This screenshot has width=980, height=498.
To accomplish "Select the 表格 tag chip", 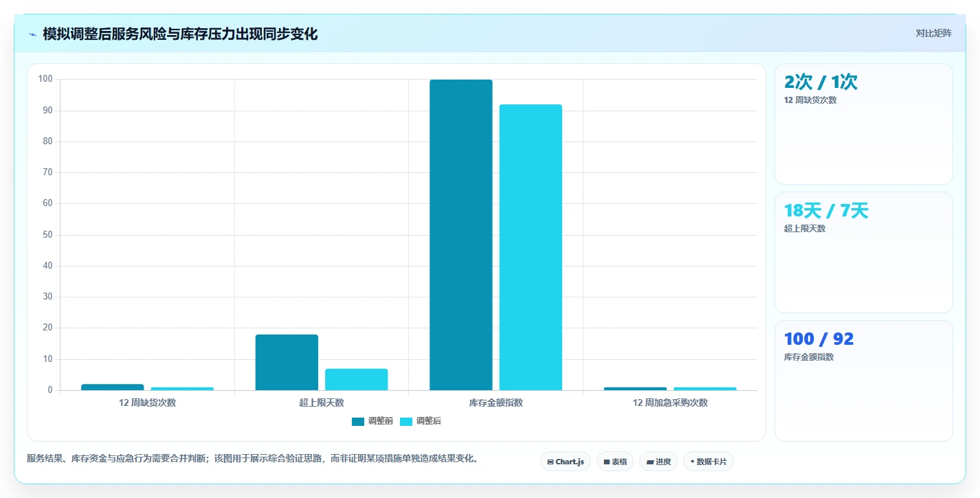I will pyautogui.click(x=614, y=462).
